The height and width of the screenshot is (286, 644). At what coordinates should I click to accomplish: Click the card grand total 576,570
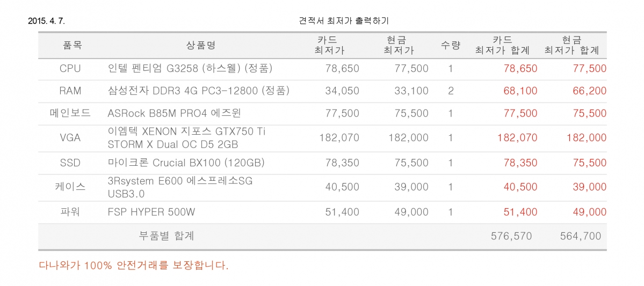pyautogui.click(x=511, y=236)
